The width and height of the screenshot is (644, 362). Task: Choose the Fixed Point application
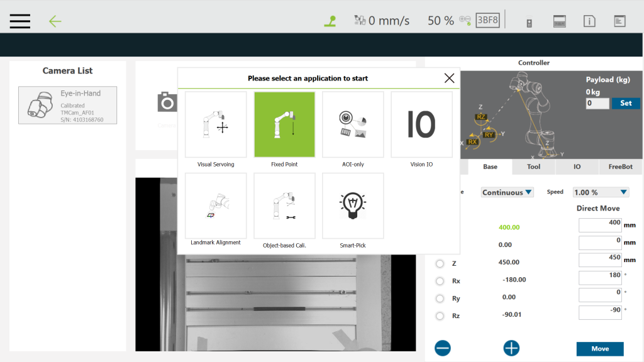[x=284, y=124]
